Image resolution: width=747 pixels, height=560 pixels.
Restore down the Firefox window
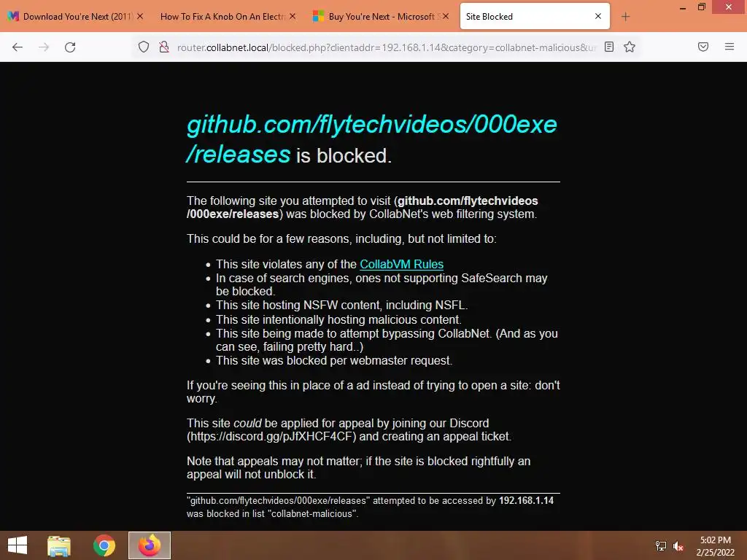click(702, 7)
